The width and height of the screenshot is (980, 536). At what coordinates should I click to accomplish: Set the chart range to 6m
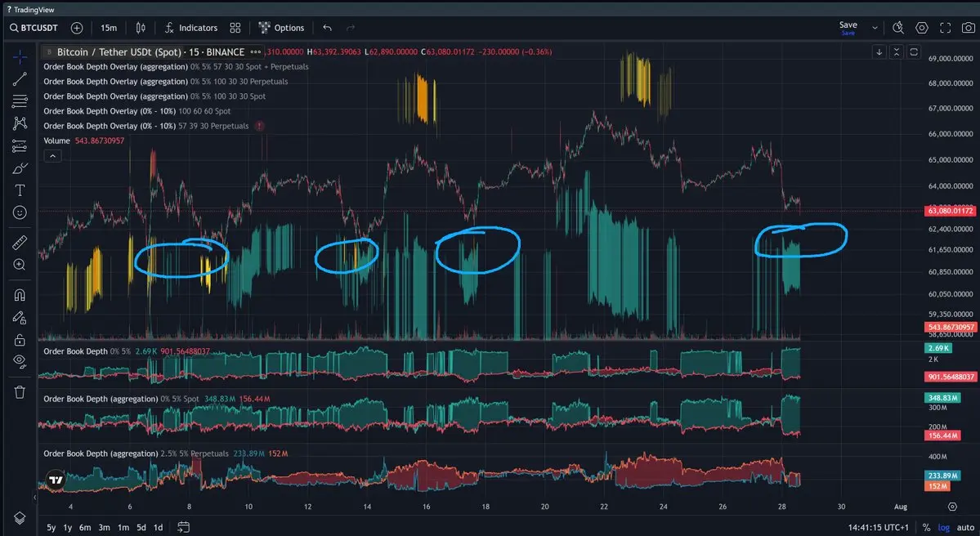[x=85, y=527]
